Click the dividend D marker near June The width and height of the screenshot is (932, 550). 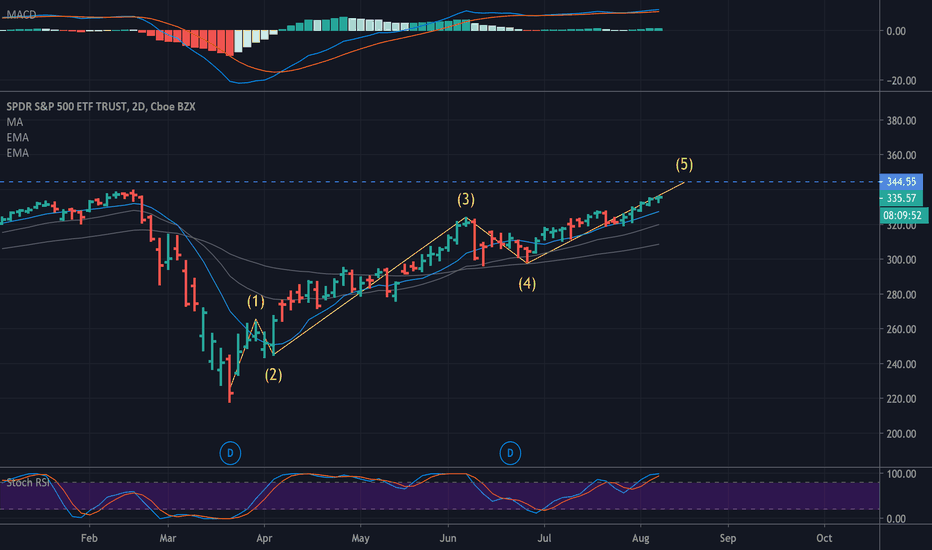point(509,453)
